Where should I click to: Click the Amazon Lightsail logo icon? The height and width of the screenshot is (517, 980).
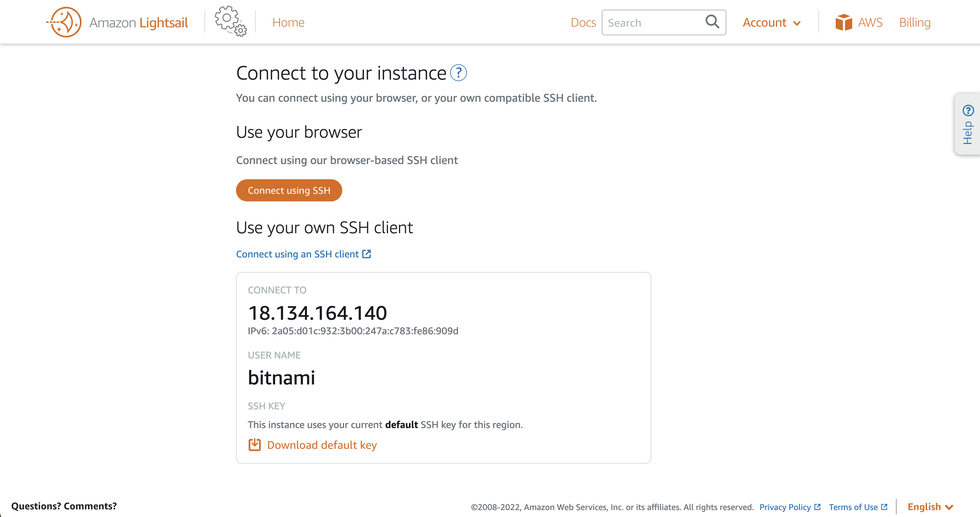64,22
